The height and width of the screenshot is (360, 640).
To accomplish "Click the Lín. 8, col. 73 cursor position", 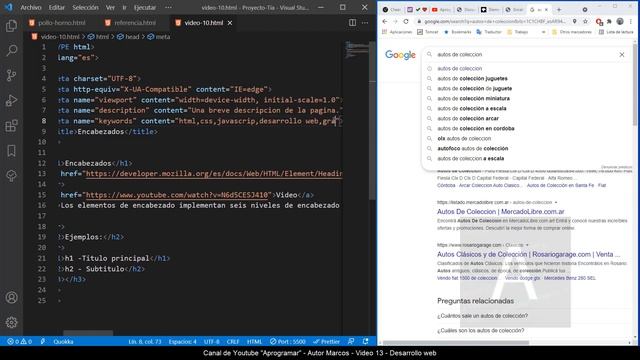I will click(145, 342).
